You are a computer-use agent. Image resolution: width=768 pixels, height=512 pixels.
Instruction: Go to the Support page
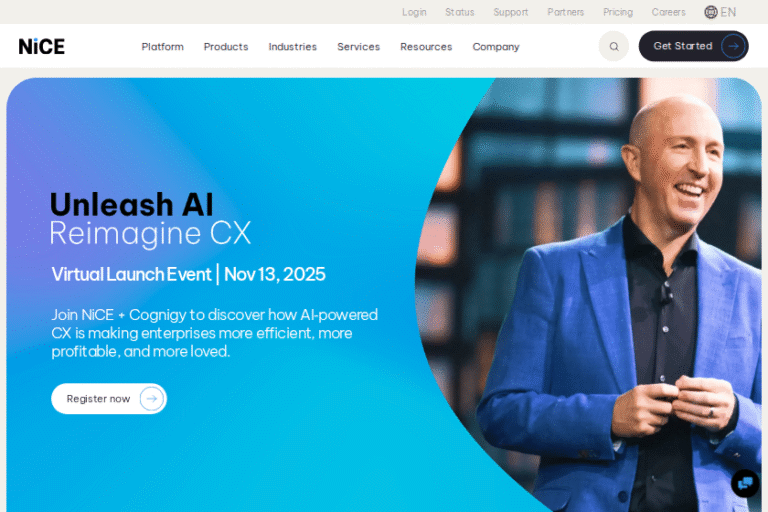click(x=510, y=12)
